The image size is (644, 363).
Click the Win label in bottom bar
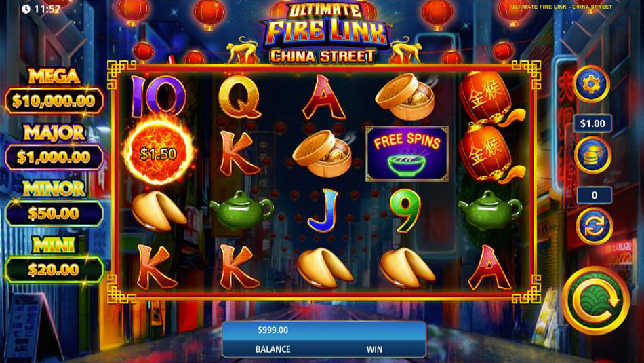[374, 349]
